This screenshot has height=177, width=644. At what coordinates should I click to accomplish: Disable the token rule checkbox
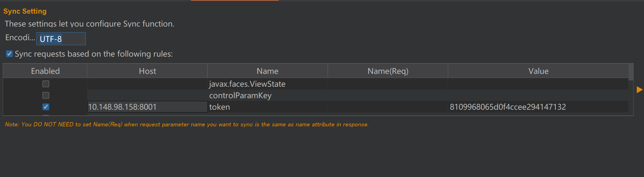click(46, 107)
